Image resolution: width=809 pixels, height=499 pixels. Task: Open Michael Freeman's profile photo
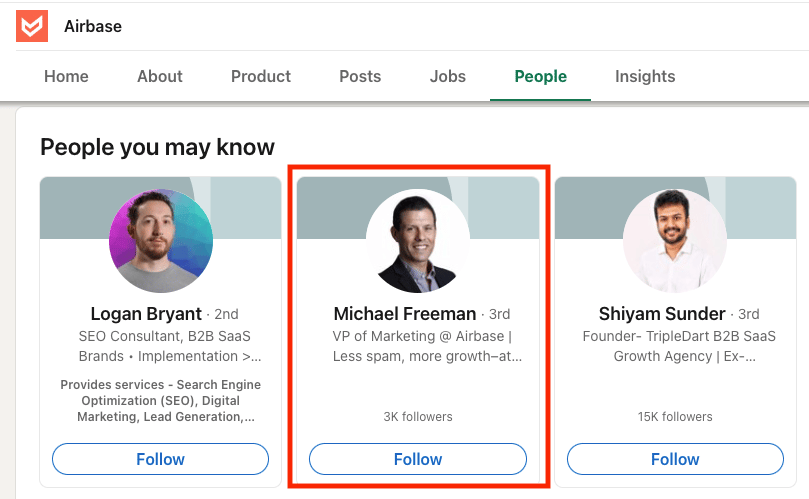(x=418, y=241)
